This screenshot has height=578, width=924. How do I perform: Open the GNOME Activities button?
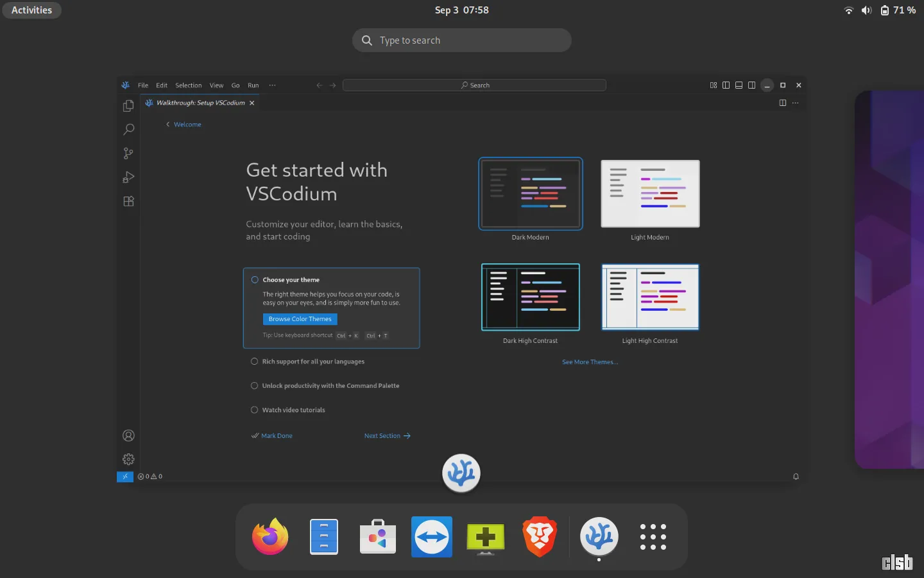point(31,10)
